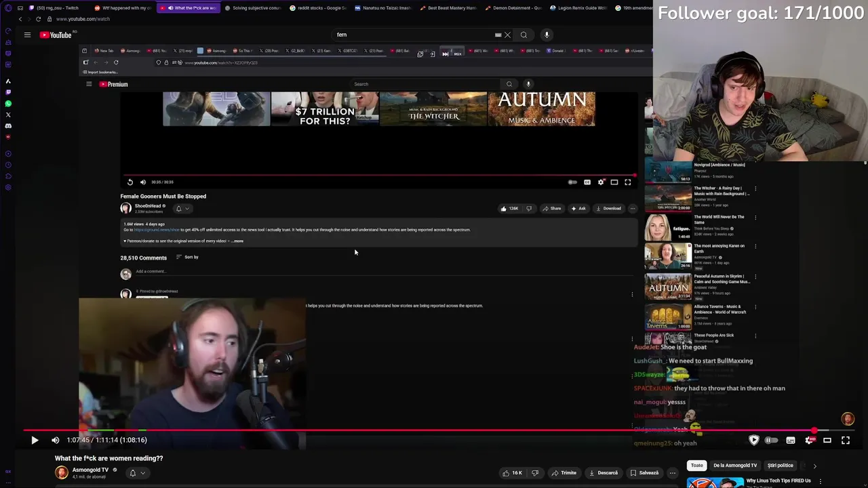
Task: Enter fullscreen on inner video
Action: [x=628, y=182]
